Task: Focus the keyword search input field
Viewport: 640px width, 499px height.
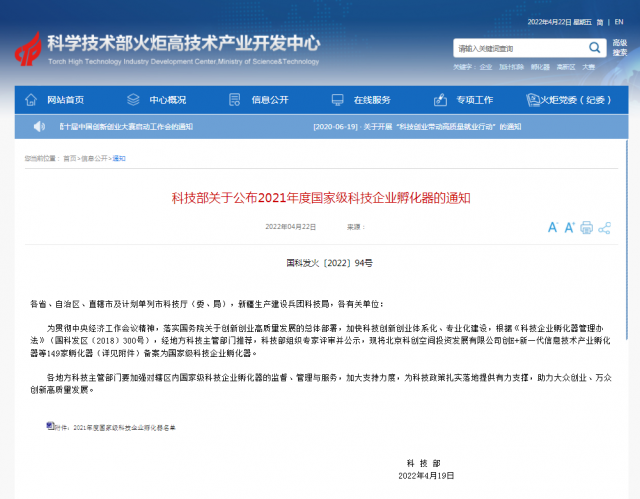Action: point(520,49)
